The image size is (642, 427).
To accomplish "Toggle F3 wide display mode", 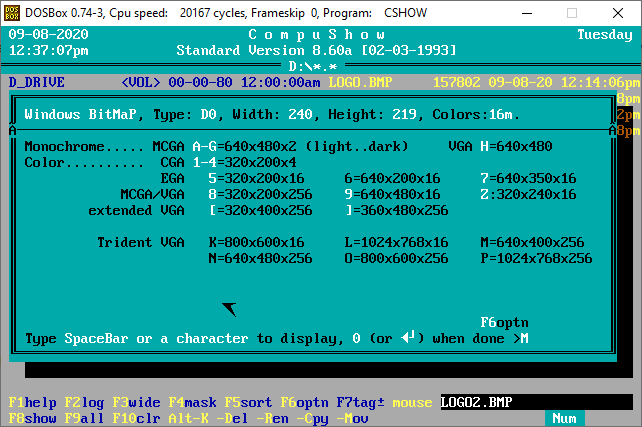I will (137, 403).
